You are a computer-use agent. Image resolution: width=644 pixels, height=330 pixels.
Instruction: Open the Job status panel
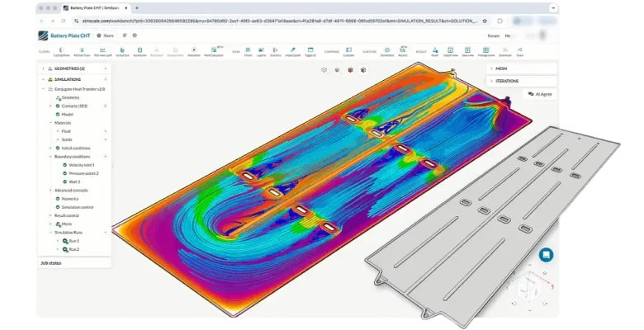pyautogui.click(x=74, y=263)
